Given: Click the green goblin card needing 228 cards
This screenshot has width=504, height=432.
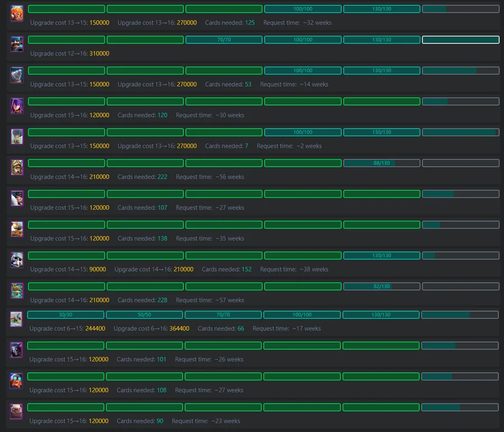Looking at the screenshot, I should point(17,290).
